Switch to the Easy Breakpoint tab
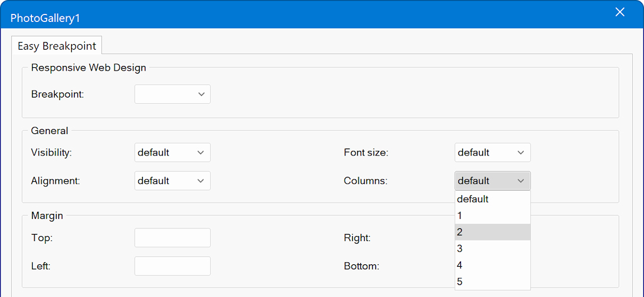Viewport: 644px width, 297px height. 57,46
